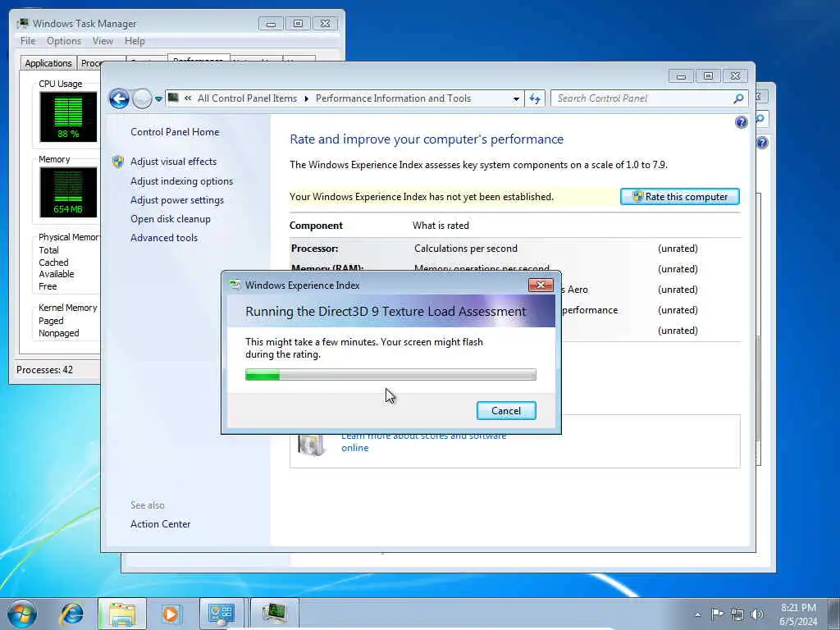Click Rate this computer button
Screen dimensions: 840x630
tap(680, 197)
